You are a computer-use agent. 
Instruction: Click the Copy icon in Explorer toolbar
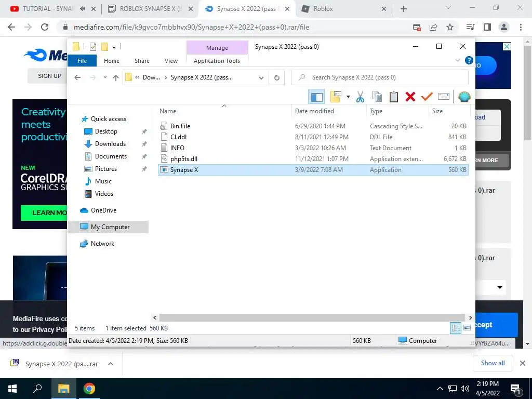[377, 97]
